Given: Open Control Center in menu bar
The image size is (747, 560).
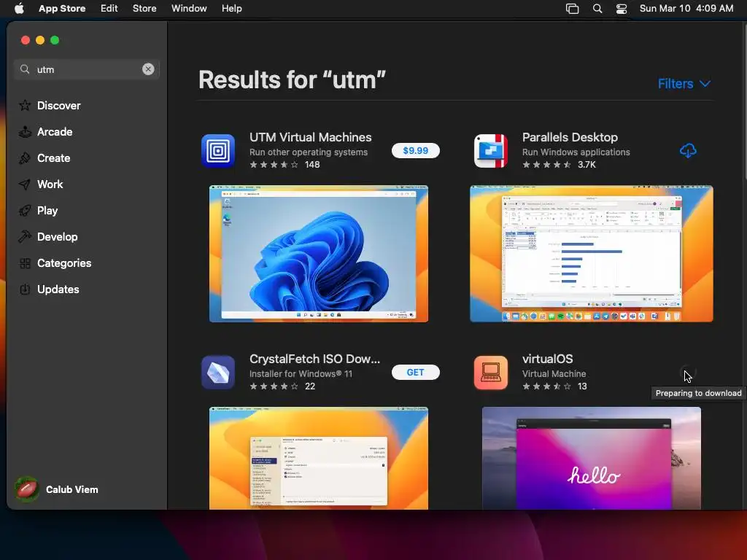Looking at the screenshot, I should click(x=622, y=9).
